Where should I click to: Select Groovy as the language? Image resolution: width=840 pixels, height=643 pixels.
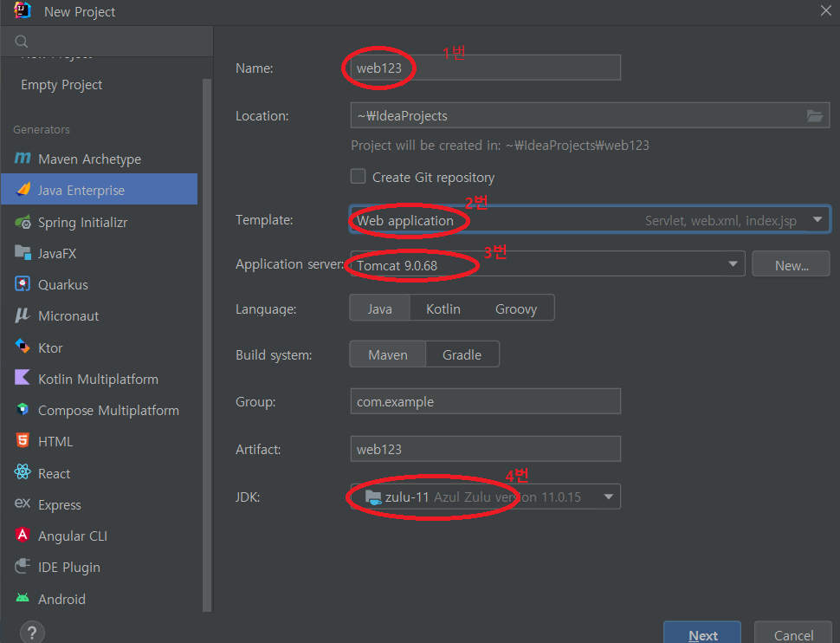click(x=516, y=309)
